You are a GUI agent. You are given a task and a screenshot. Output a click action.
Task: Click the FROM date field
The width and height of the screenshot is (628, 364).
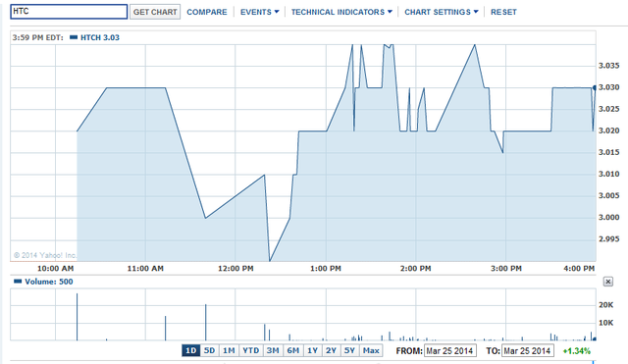click(x=450, y=351)
